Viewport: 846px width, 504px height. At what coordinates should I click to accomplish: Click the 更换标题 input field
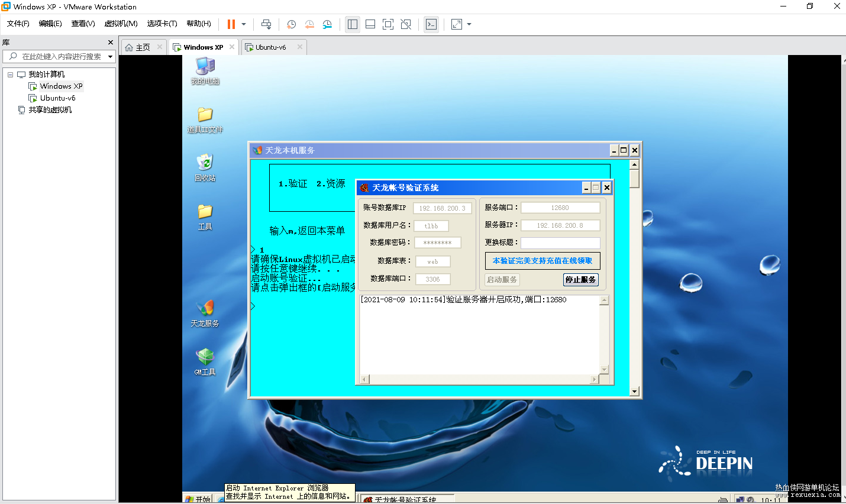pyautogui.click(x=560, y=243)
